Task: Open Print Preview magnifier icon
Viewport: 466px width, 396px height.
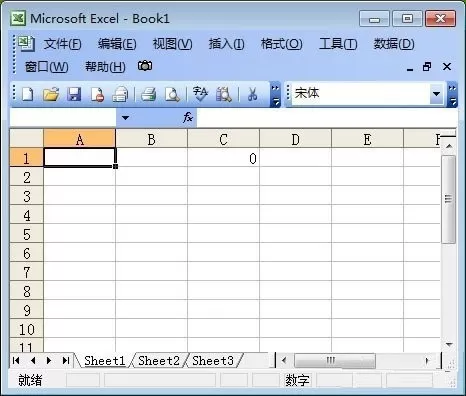Action: [x=172, y=94]
